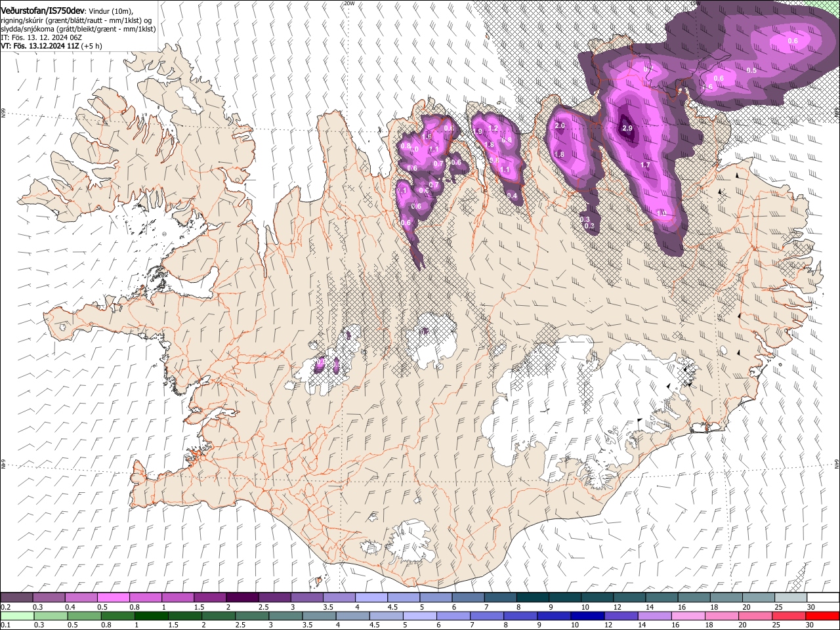Select orchid swatch between 0.4 and 0.5
The image size is (840, 630).
point(81,598)
